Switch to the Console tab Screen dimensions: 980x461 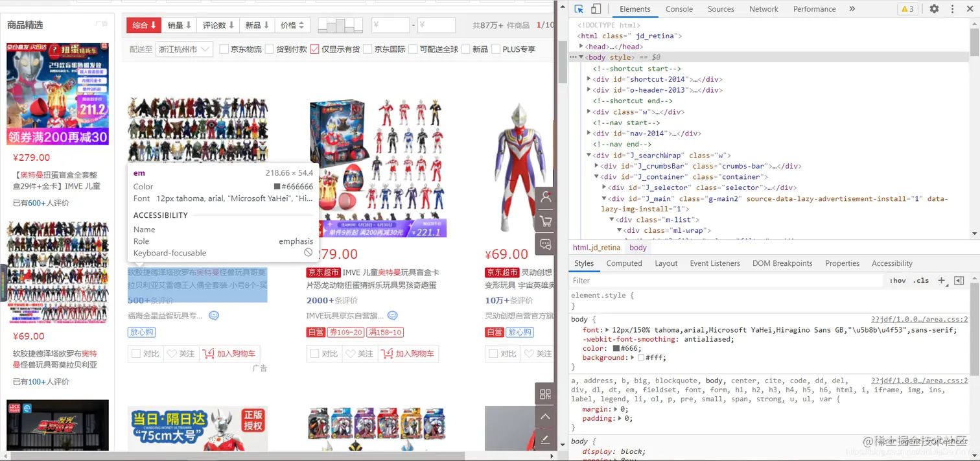[x=679, y=8]
